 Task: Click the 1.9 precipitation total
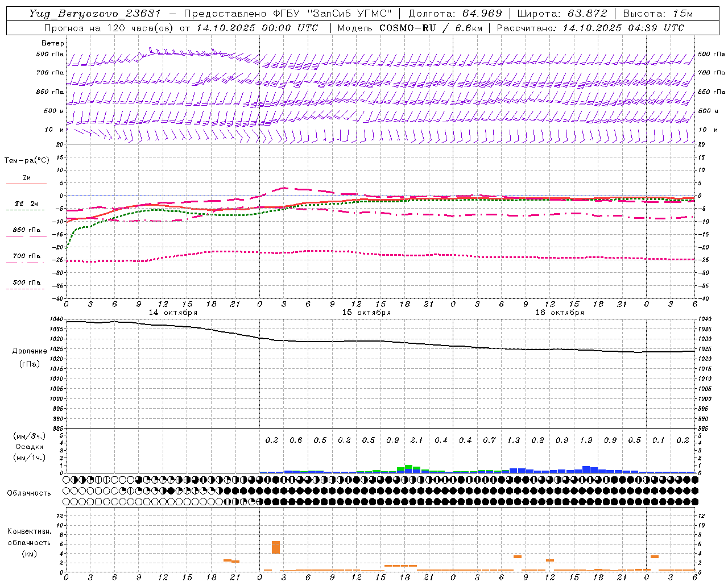tap(586, 440)
